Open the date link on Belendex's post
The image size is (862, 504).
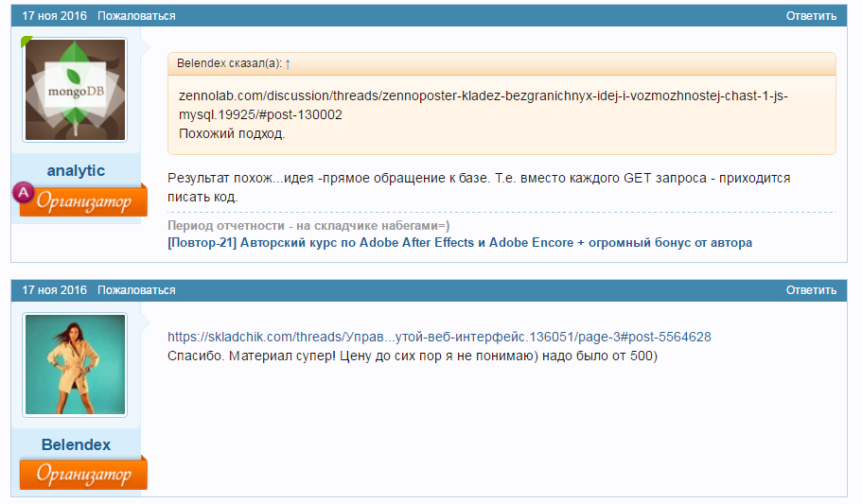point(55,290)
